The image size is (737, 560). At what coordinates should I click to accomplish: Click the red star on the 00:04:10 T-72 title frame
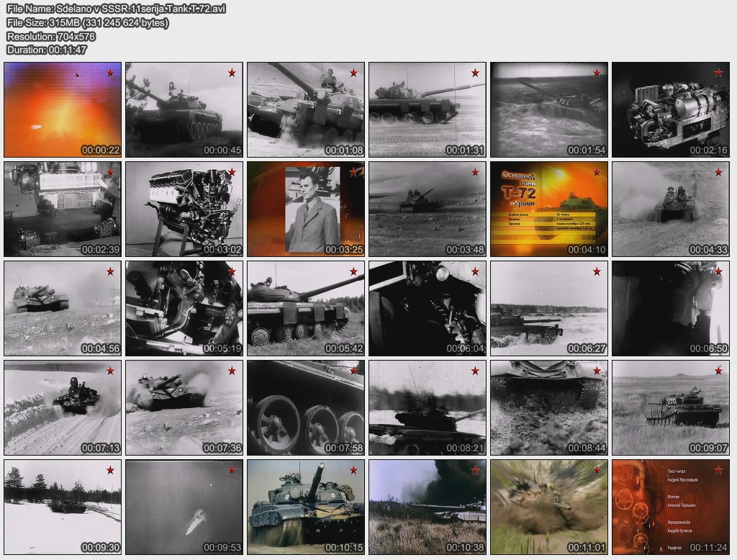597,172
